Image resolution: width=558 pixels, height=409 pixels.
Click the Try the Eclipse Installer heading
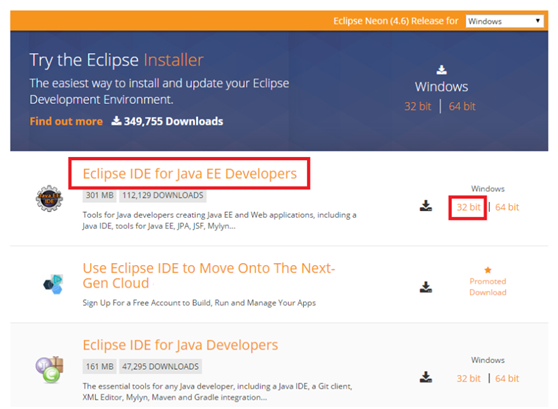pyautogui.click(x=117, y=60)
